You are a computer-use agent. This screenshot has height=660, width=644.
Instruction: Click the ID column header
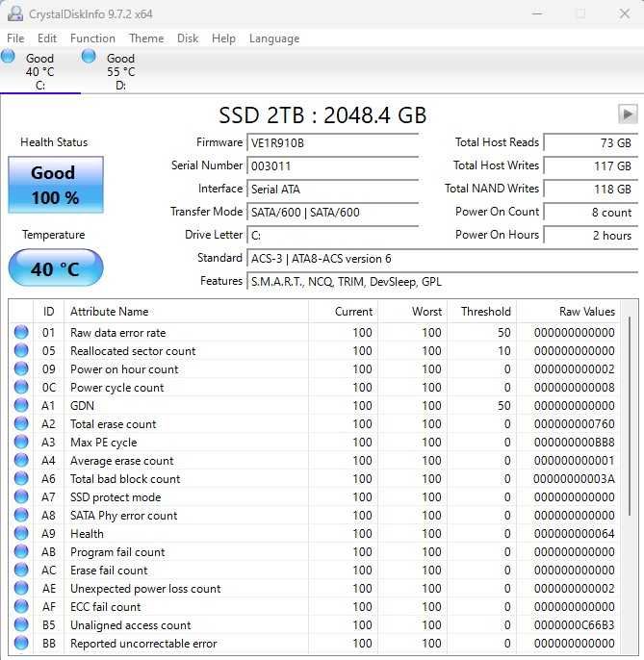48,312
